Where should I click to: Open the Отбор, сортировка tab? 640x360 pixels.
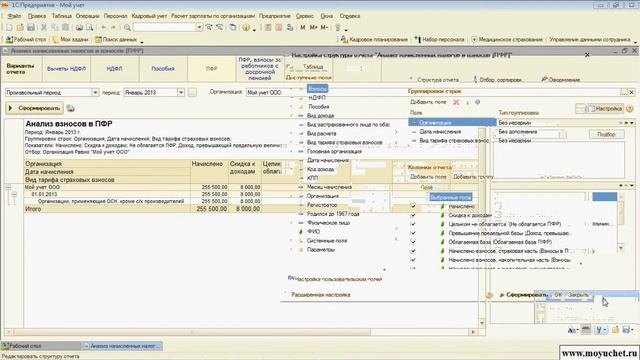[x=497, y=80]
